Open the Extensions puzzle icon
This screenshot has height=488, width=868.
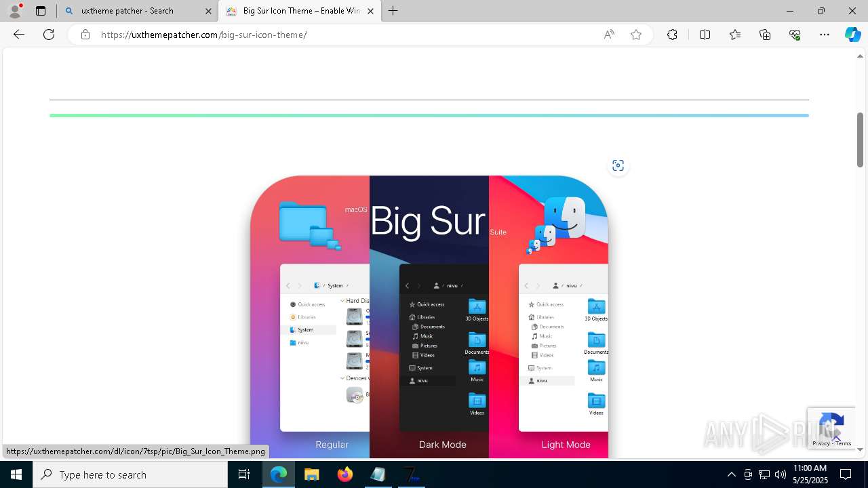(672, 35)
